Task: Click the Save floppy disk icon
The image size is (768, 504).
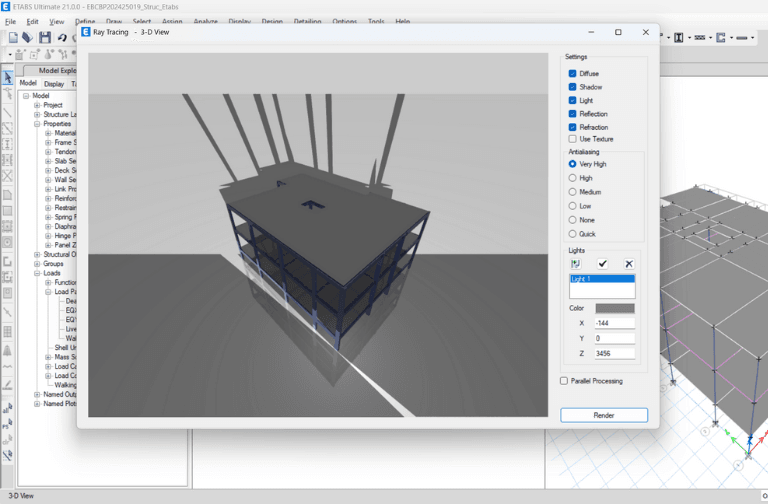Action: [x=45, y=38]
